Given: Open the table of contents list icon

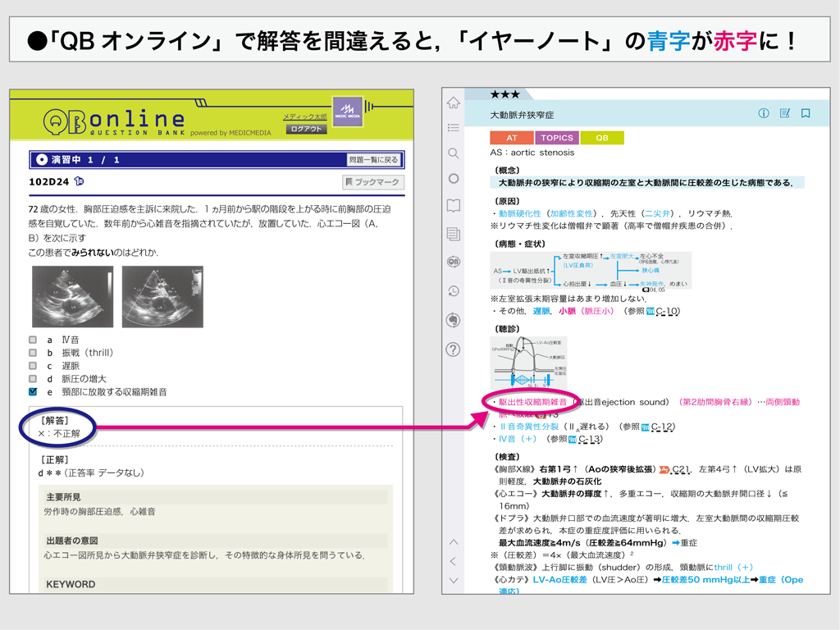Looking at the screenshot, I should point(453,127).
